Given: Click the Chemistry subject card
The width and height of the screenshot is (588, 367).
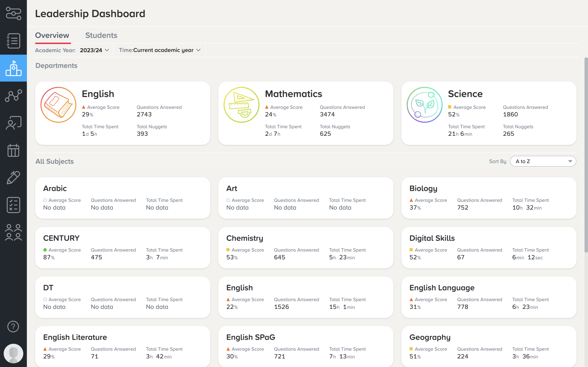Looking at the screenshot, I should [305, 248].
